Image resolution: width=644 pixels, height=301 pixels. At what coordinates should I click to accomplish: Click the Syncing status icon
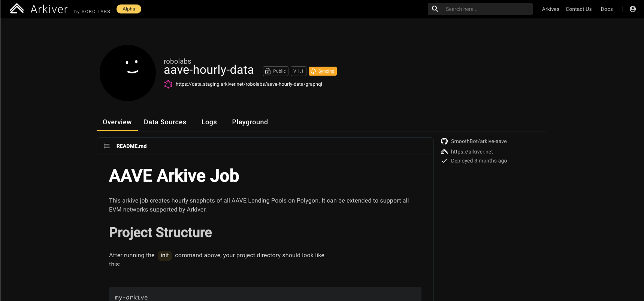tap(313, 71)
